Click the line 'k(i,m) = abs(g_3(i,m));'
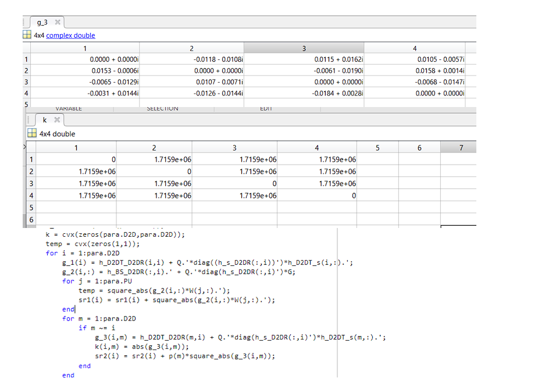Image resolution: width=538 pixels, height=392 pixels. tap(142, 347)
